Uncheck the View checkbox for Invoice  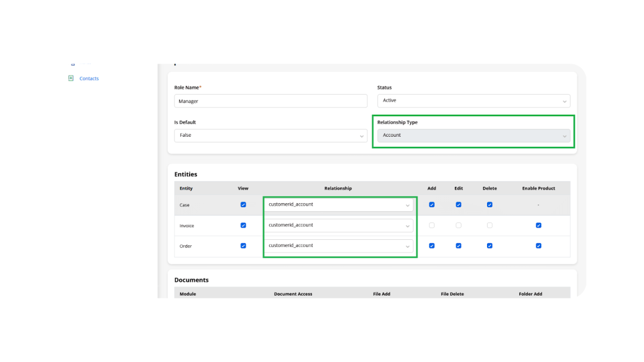point(243,225)
